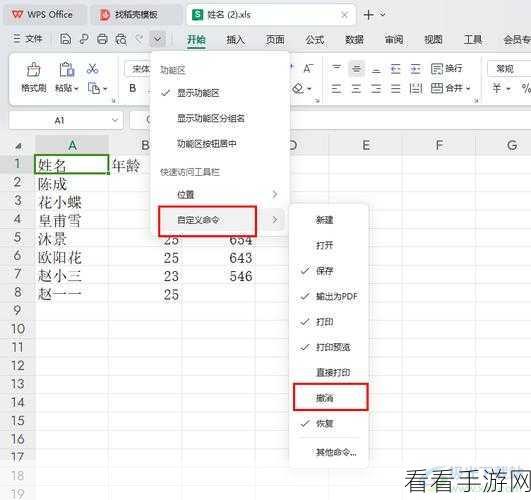This screenshot has height=500, width=531.
Task: Open the 自定义命令 submenu
Action: pyautogui.click(x=220, y=220)
